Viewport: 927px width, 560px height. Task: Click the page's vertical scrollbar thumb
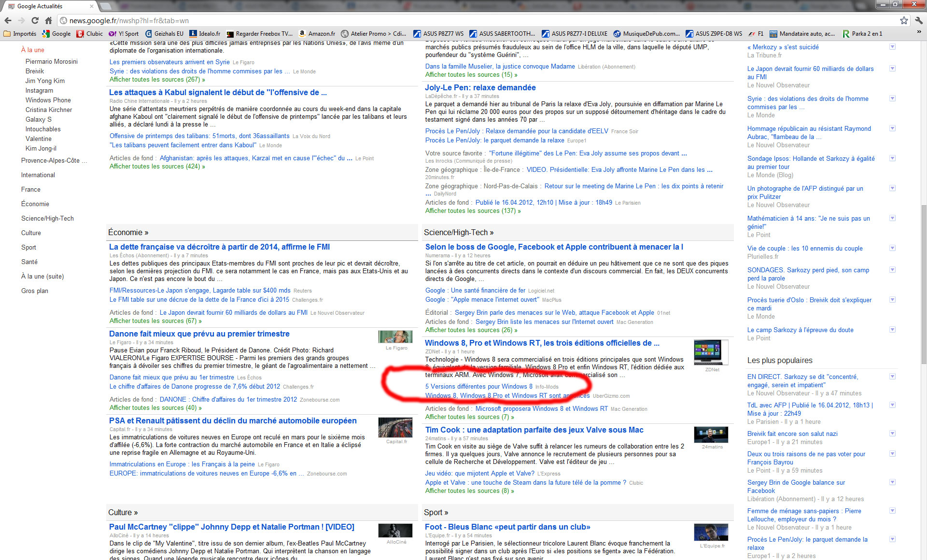point(923,285)
